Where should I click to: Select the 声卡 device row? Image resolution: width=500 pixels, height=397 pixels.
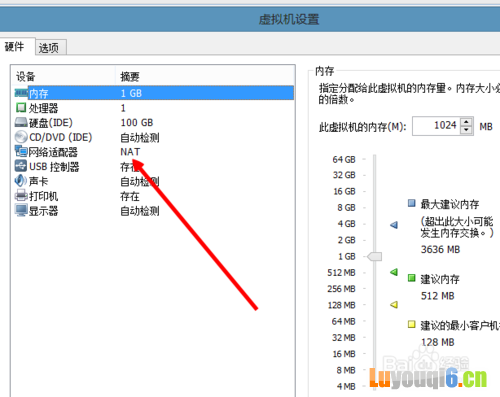(x=153, y=181)
